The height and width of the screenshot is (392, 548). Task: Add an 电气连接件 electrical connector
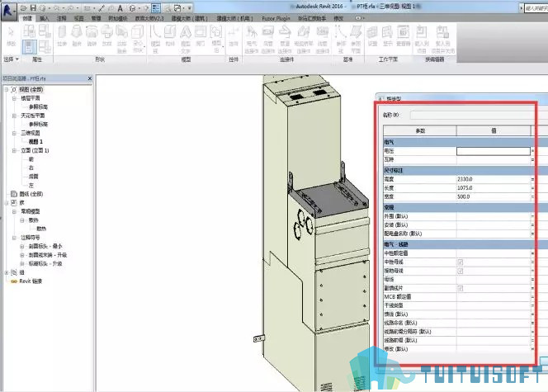251,39
